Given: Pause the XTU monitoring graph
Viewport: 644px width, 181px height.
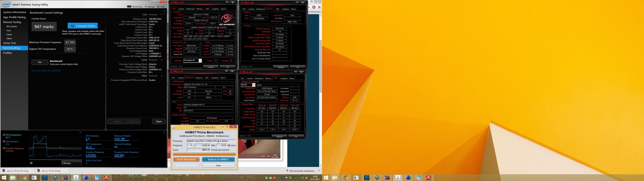Looking at the screenshot, I should pos(31,163).
